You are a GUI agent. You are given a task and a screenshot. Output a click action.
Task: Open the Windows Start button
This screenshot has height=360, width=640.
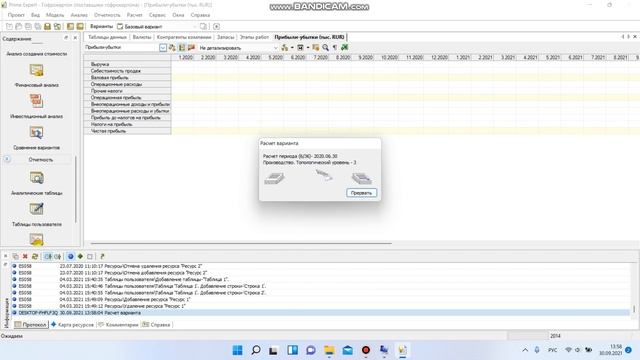pos(238,350)
